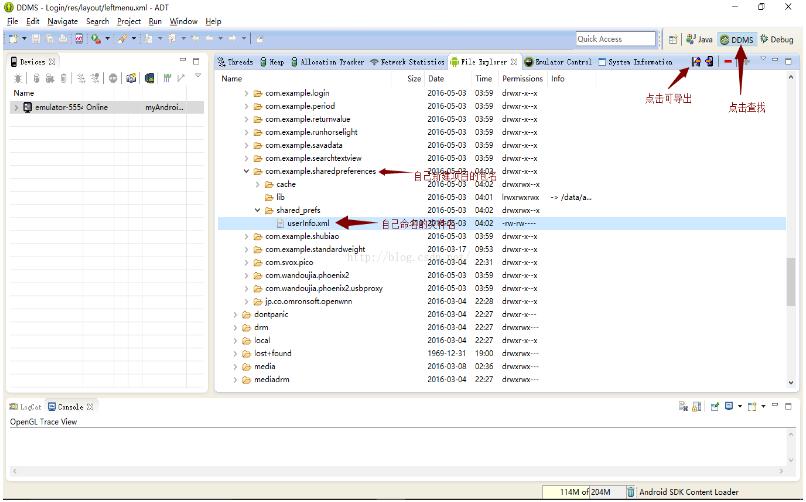
Task: Select the com.svox.pico folder
Action: coord(289,262)
